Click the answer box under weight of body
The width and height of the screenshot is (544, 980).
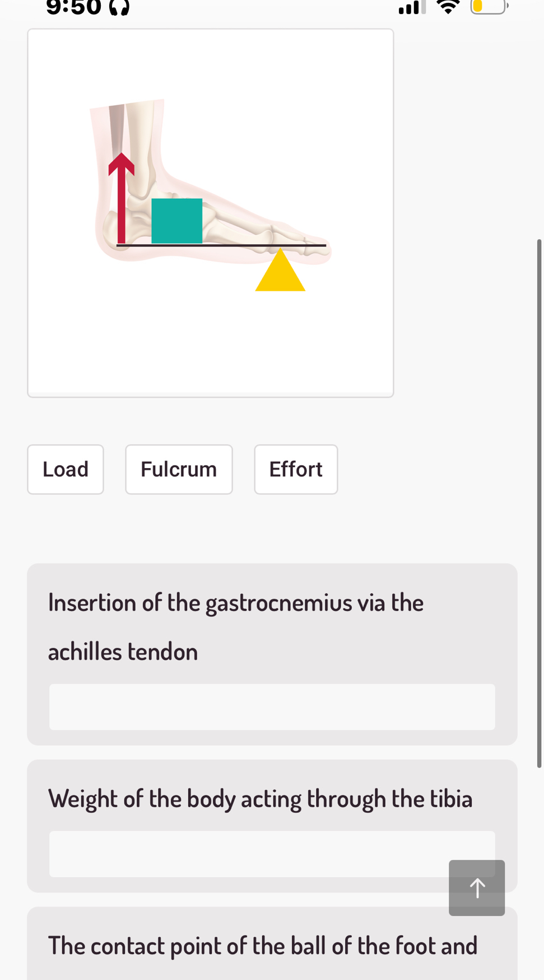[272, 854]
